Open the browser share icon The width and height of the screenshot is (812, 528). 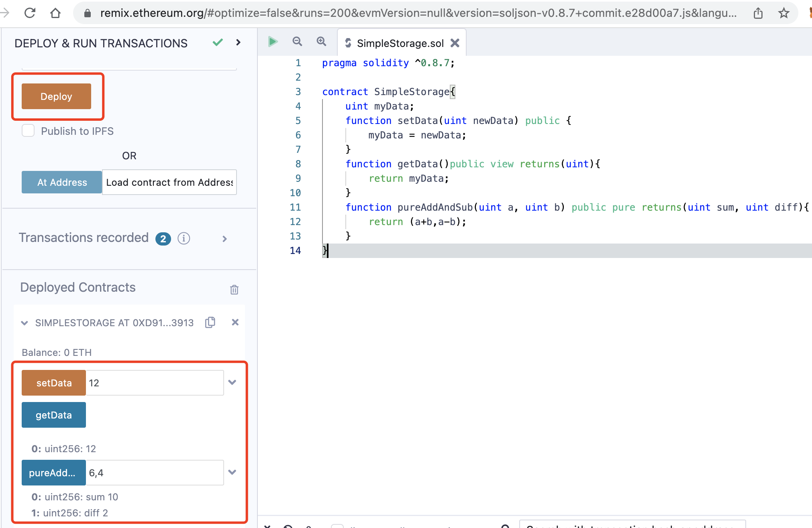coord(758,13)
